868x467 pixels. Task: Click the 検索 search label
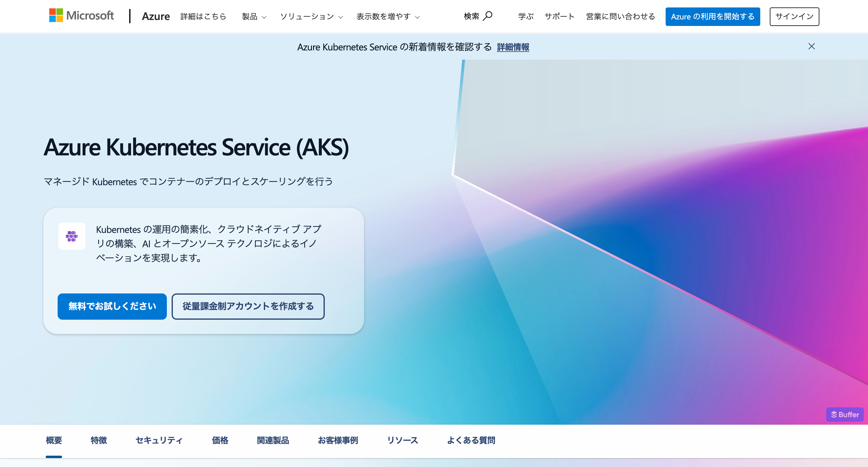pyautogui.click(x=471, y=16)
